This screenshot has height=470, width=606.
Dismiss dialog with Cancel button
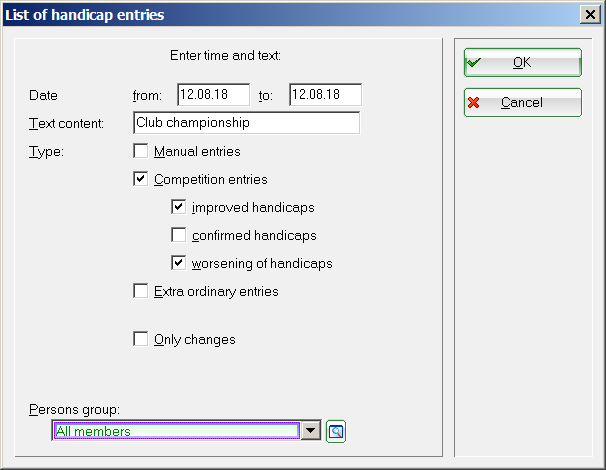523,102
